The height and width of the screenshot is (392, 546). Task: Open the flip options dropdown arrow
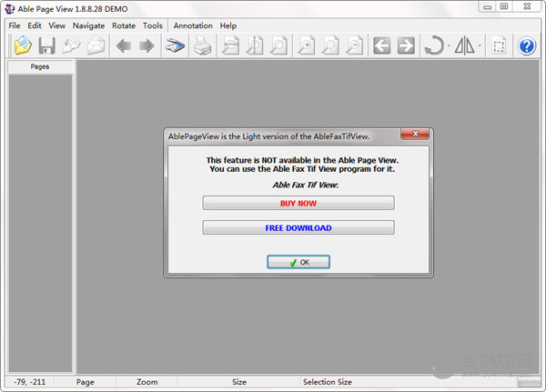coord(480,45)
